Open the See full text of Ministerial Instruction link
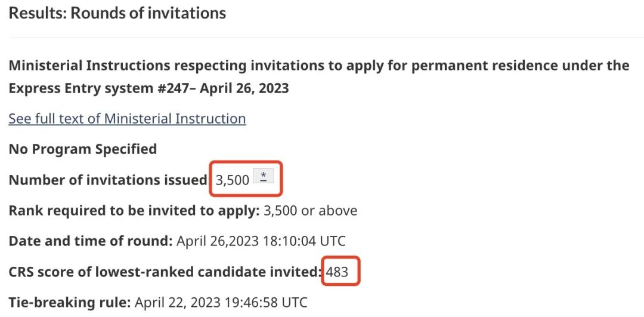Image resolution: width=644 pixels, height=317 pixels. tap(127, 119)
